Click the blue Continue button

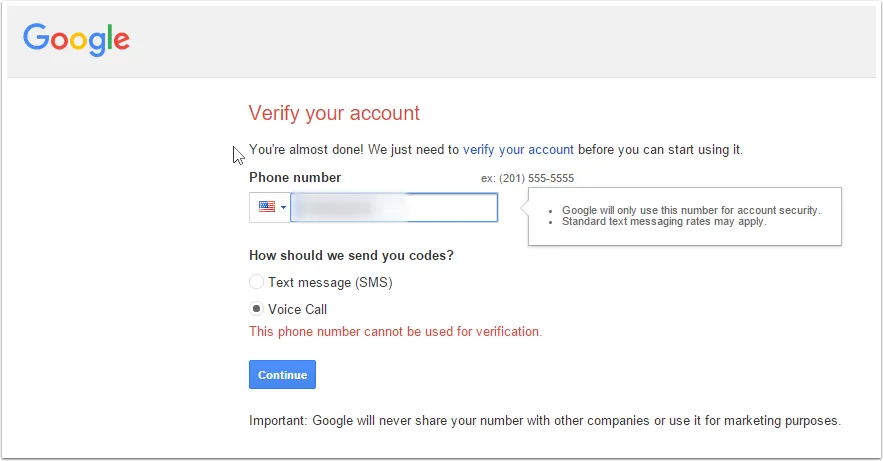point(282,374)
